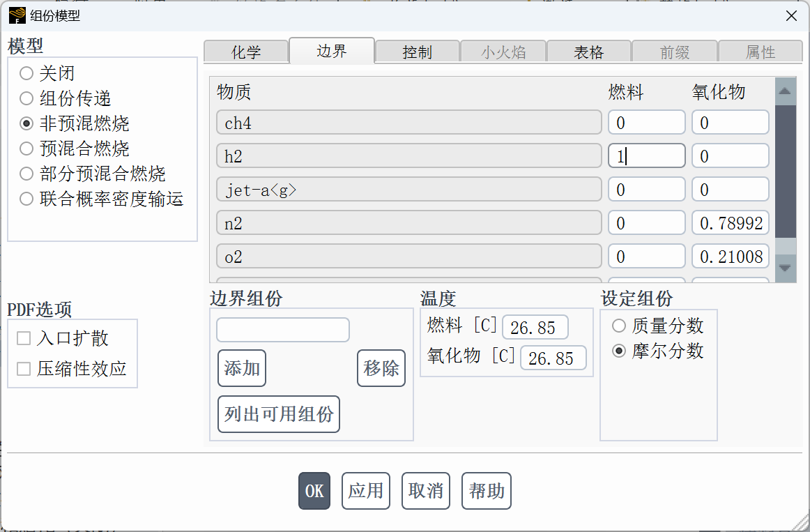Switch to the 表格 tab
This screenshot has width=810, height=532.
(x=588, y=52)
